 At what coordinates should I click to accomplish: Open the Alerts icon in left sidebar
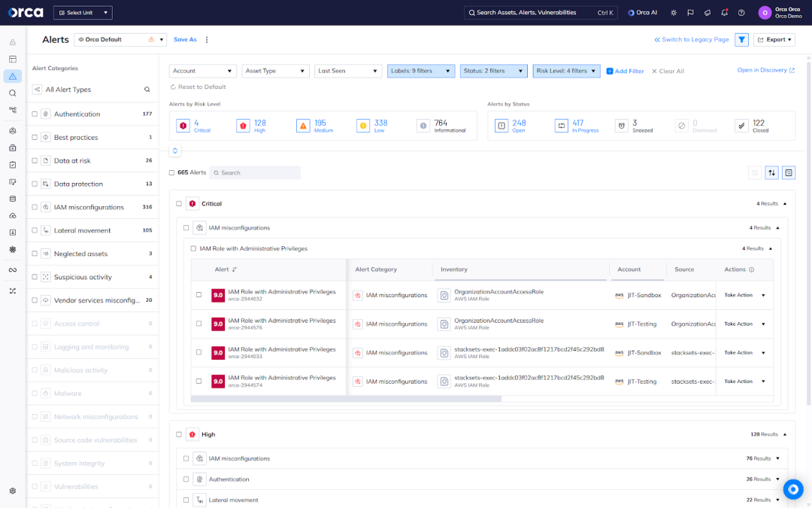coord(13,76)
